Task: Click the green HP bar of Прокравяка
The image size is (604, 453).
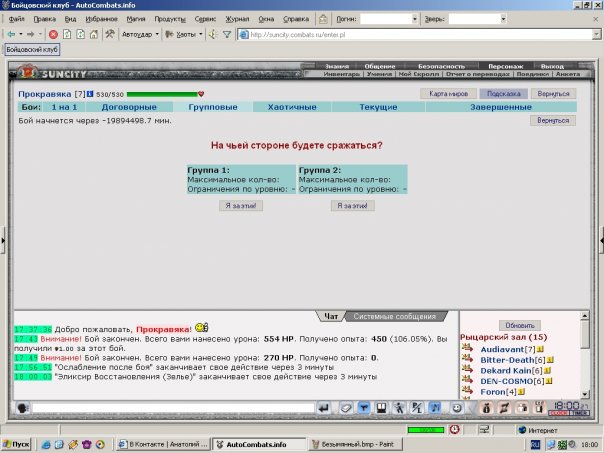Action: 162,94
